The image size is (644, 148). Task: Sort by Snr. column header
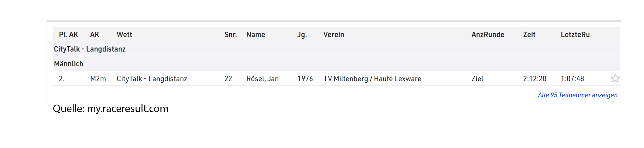coord(231,35)
